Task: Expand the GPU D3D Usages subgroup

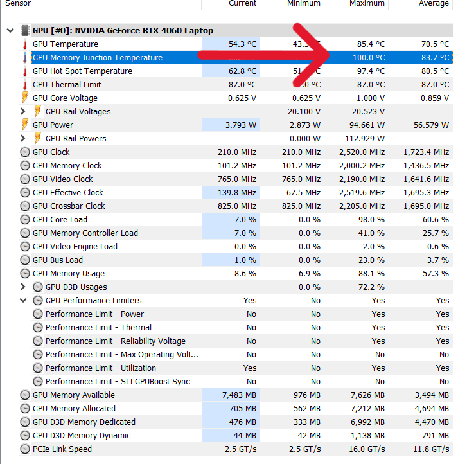Action: coord(22,287)
